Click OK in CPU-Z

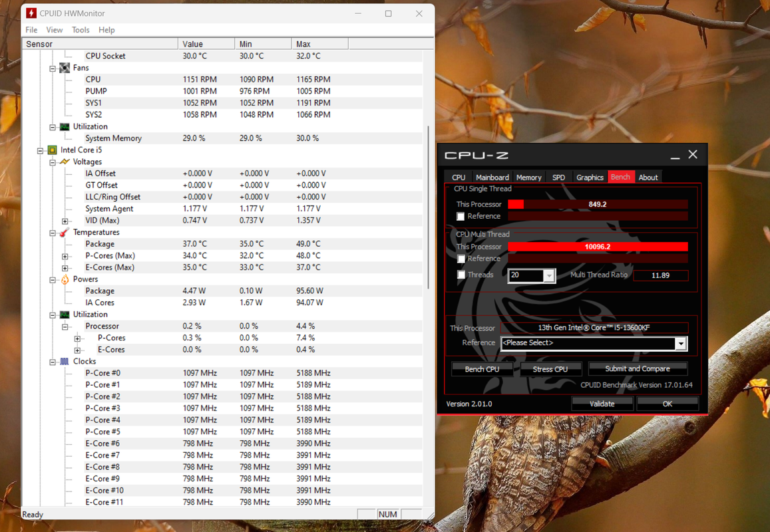(668, 404)
